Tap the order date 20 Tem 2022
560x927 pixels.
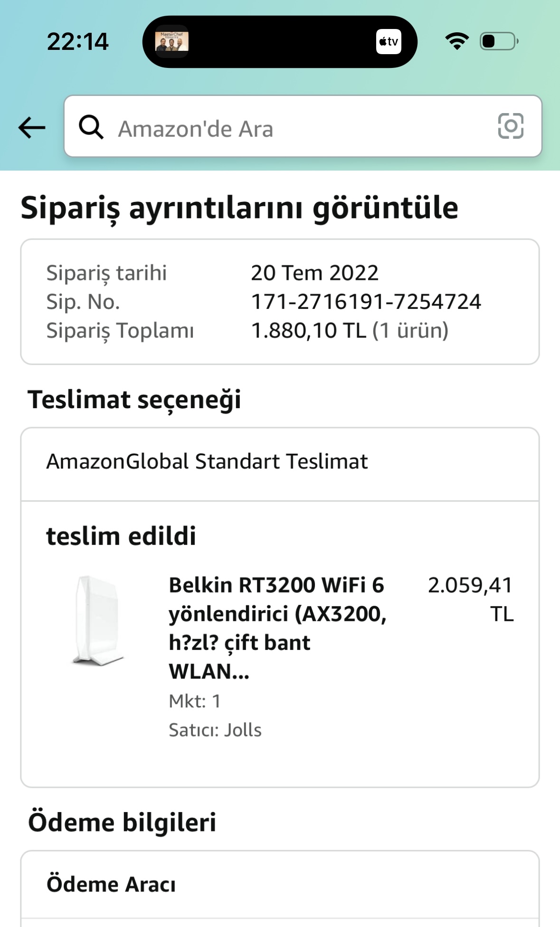[314, 273]
